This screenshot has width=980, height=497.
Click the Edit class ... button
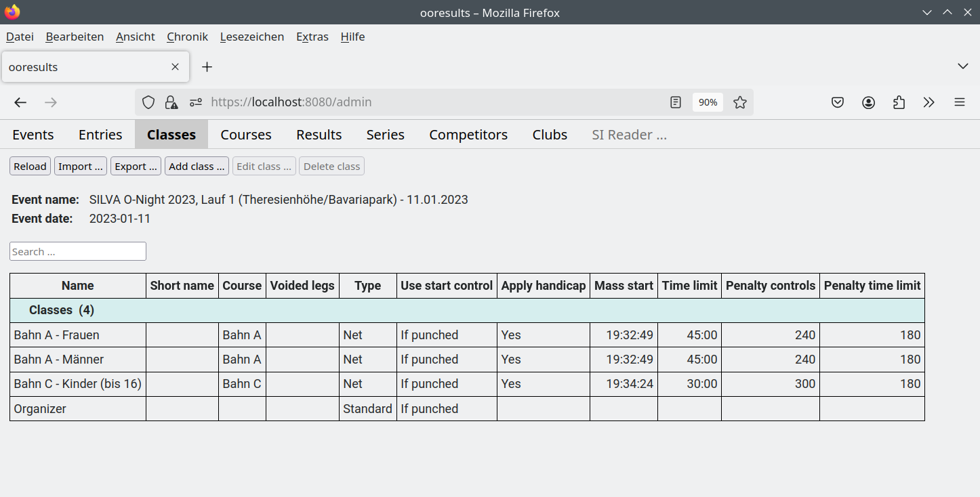(264, 167)
